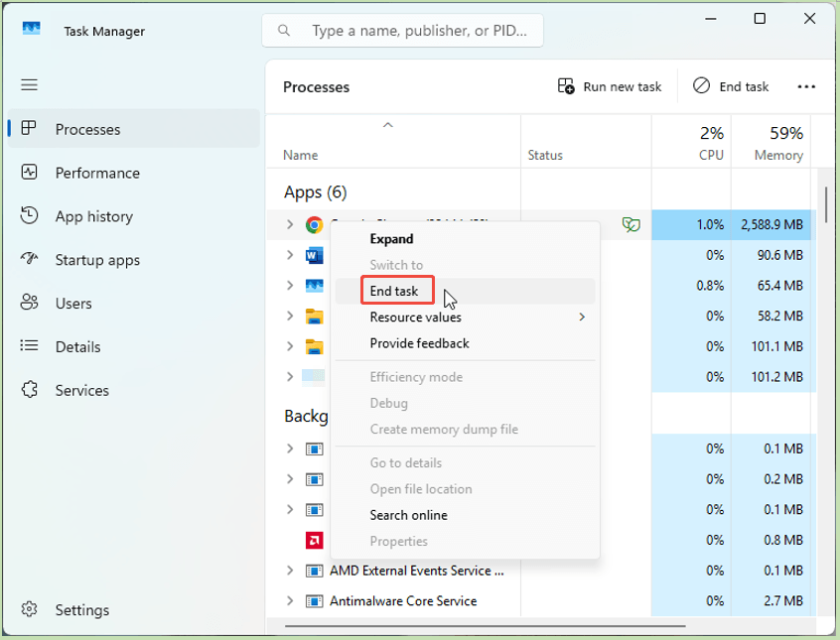Expand the Word process group
This screenshot has height=640, width=840.
click(x=290, y=255)
